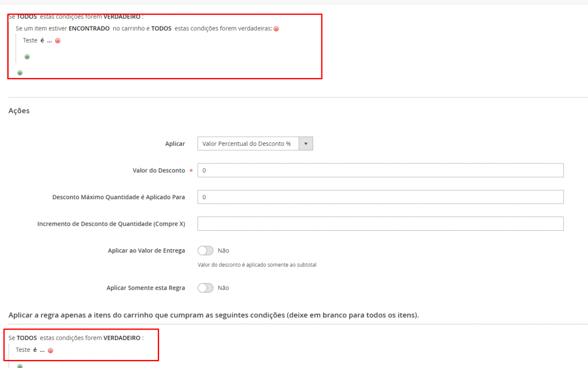Add a condition with the green icon under lower Teste
This screenshot has height=368, width=588.
coord(20,366)
